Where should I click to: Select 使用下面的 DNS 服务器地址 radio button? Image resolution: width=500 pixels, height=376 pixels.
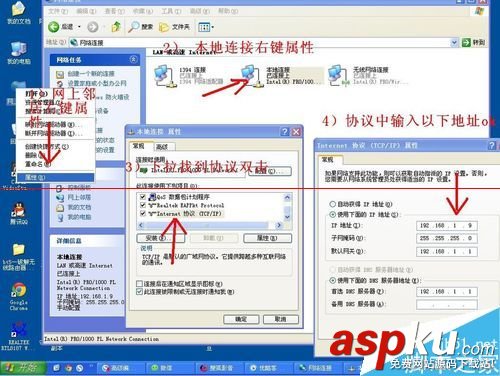tap(332, 280)
